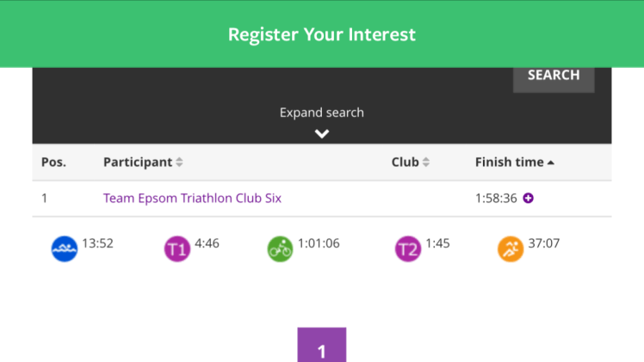644x362 pixels.
Task: Click the T1 transition icon
Action: pyautogui.click(x=176, y=249)
